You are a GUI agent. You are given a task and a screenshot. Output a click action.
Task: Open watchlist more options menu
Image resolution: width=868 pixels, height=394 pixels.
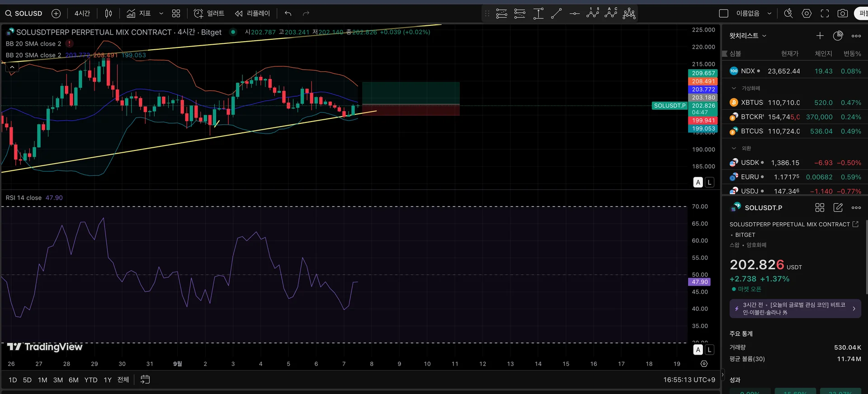[856, 36]
